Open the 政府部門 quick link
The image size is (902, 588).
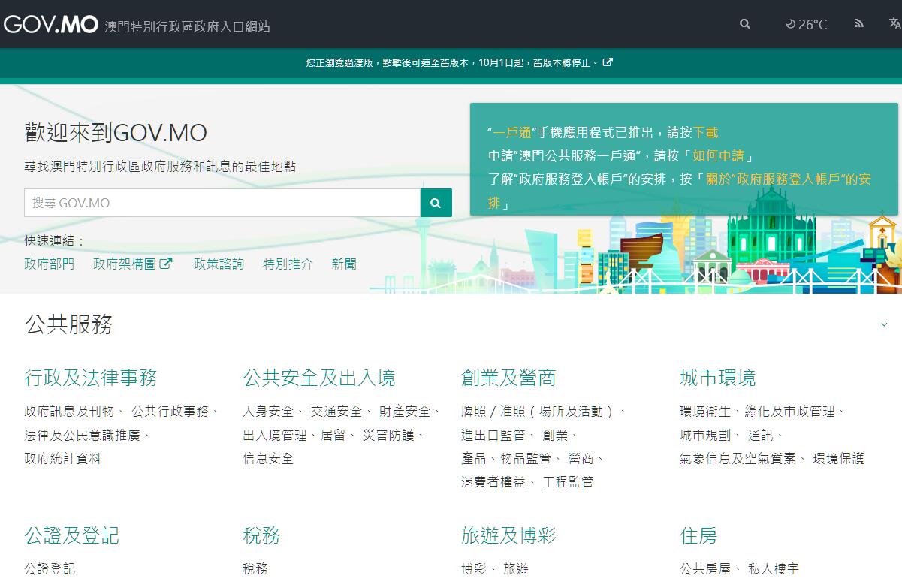tap(50, 264)
